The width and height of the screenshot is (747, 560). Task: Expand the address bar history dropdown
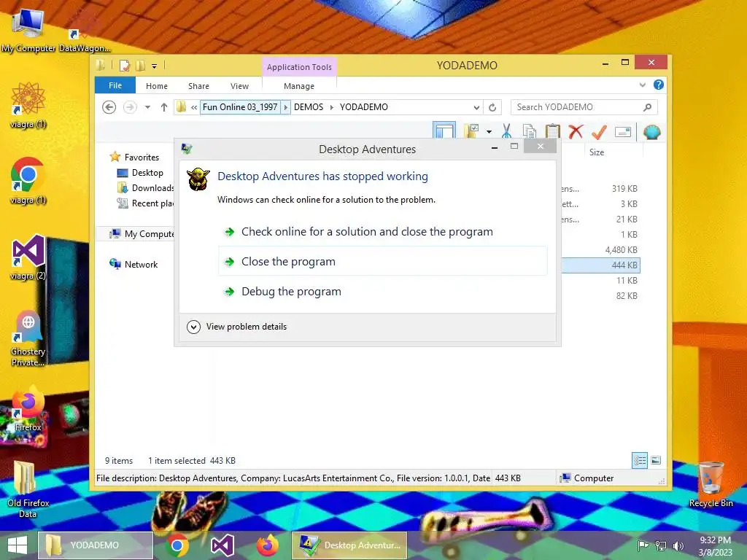[476, 107]
